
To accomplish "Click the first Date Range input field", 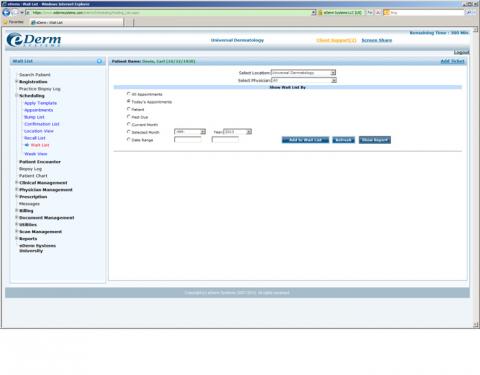I will click(x=188, y=140).
